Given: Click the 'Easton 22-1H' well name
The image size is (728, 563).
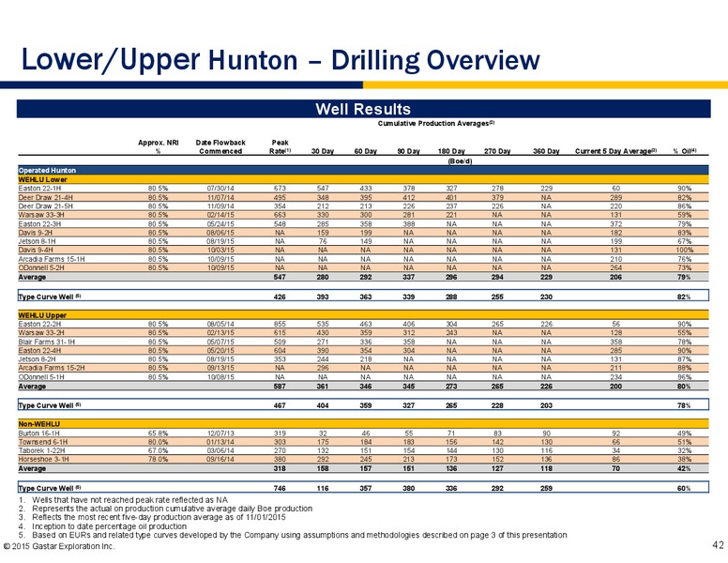Looking at the screenshot, I should [x=39, y=189].
